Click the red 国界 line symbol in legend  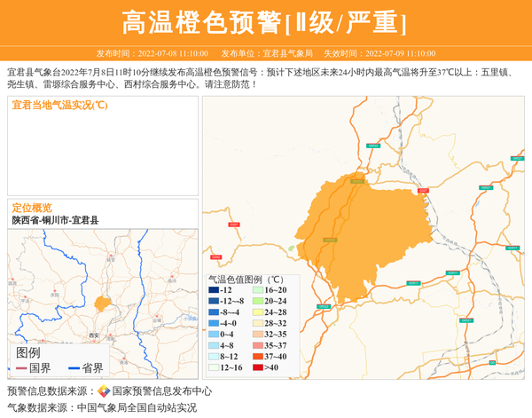[x=21, y=368]
